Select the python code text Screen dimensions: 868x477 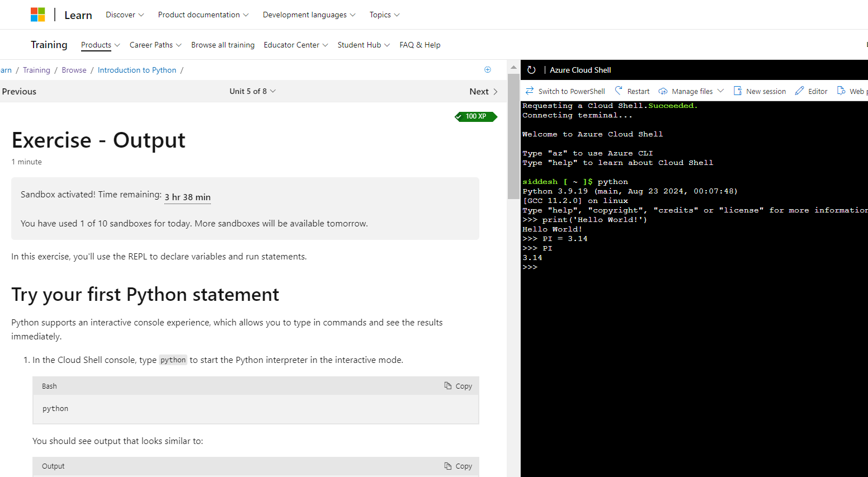click(x=55, y=409)
